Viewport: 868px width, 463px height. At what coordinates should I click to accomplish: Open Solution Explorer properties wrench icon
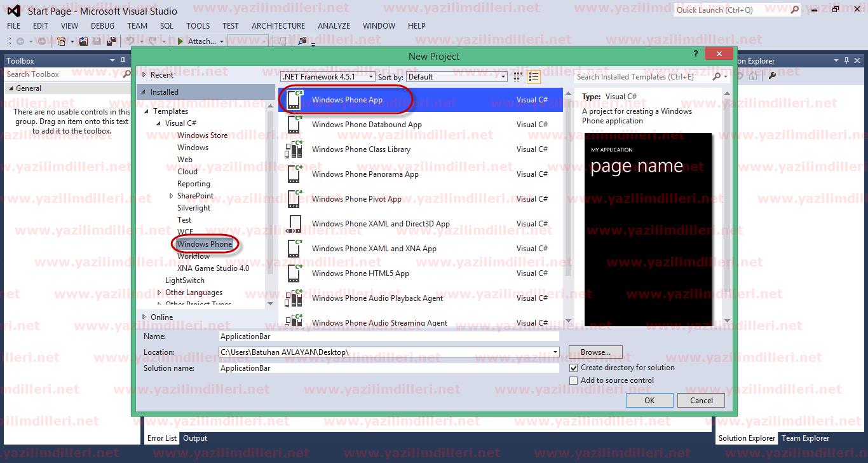tap(772, 75)
